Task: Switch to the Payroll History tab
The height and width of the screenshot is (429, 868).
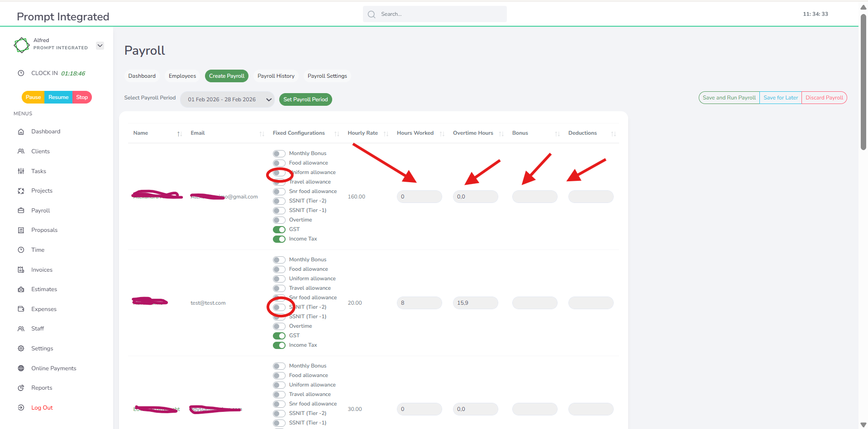Action: 276,76
